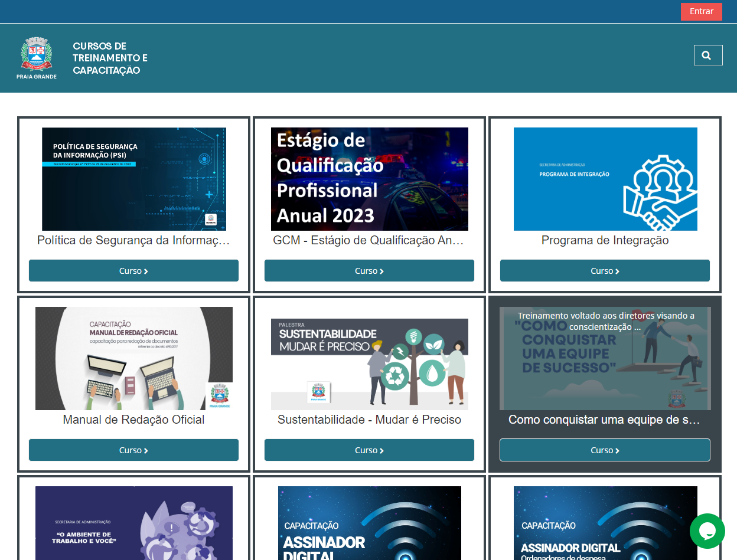
Task: Click the Praia Grande coat of arms logo
Action: tap(37, 58)
